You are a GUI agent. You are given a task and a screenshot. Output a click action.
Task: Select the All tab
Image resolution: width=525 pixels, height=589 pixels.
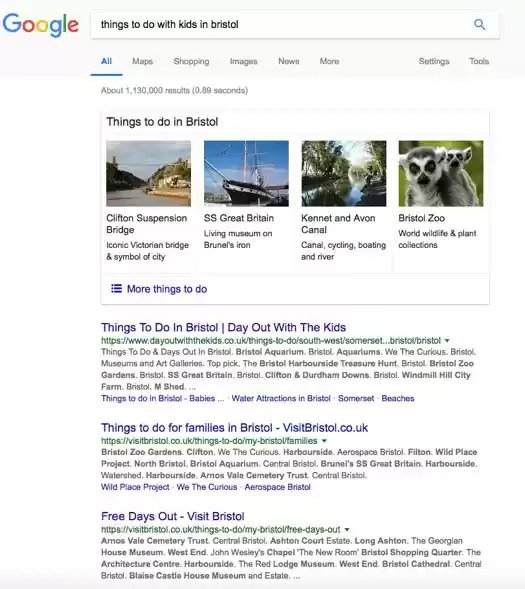[106, 61]
